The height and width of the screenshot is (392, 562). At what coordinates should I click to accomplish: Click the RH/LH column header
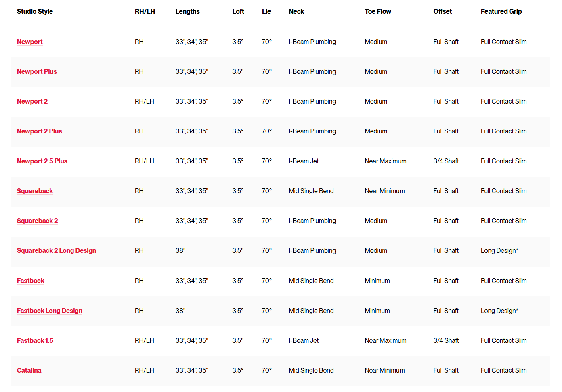coord(145,11)
